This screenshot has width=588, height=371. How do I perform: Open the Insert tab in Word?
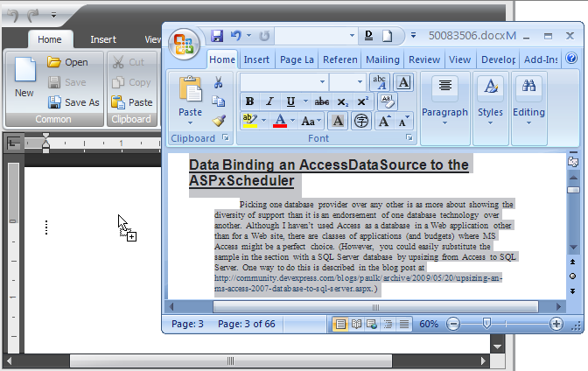point(256,59)
